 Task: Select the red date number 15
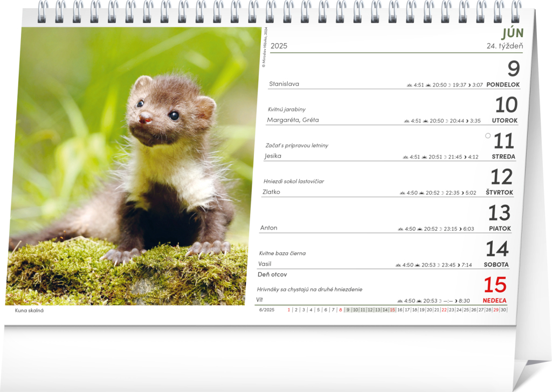click(495, 285)
